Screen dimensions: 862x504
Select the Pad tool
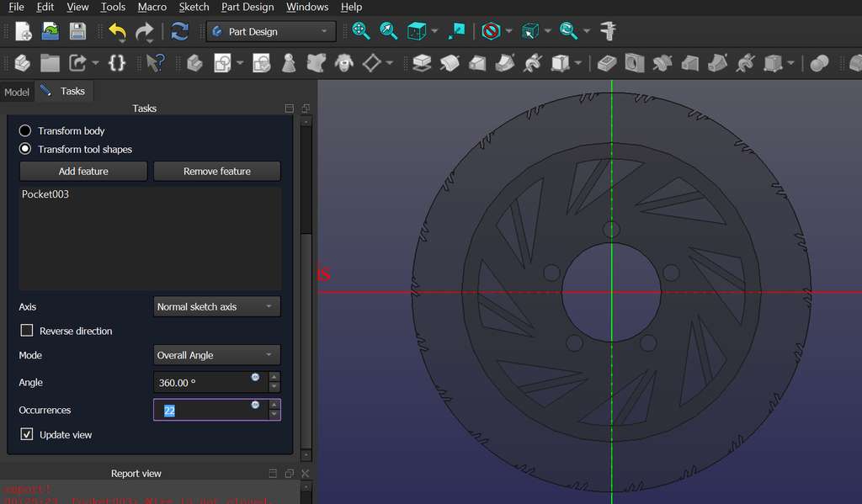click(422, 63)
